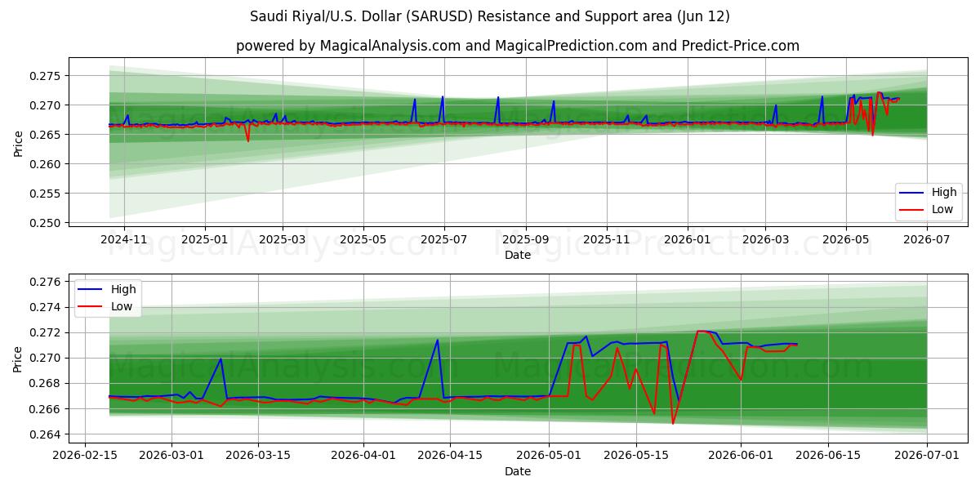
Task: Click the bottom chart x-axis label '2026-05-01'
Action: point(550,456)
